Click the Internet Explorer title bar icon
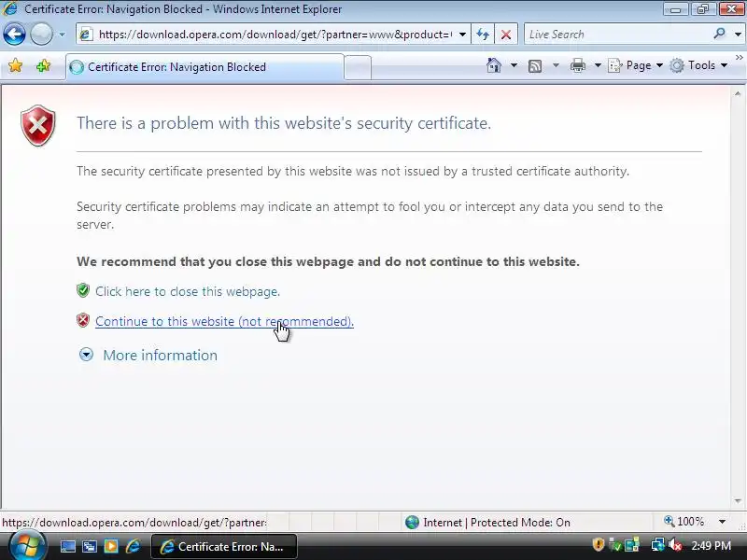 coord(9,8)
